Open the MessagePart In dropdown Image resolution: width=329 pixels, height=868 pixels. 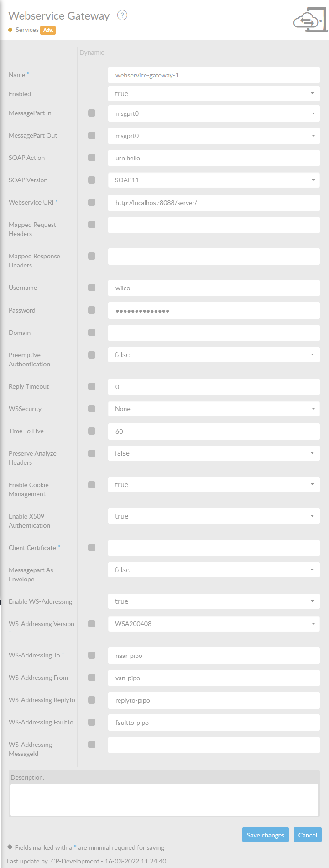coord(214,113)
